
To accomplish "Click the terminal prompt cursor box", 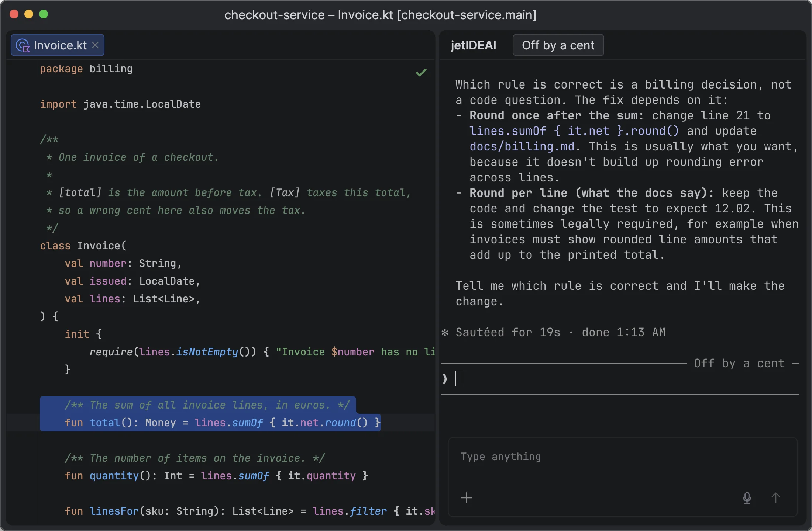I will click(x=459, y=379).
